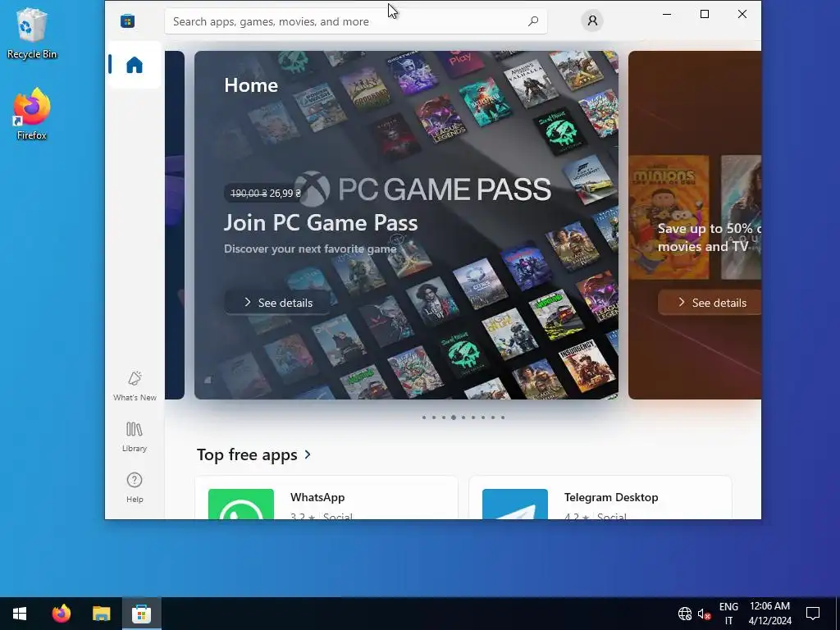Open the Home tab in Store sidebar

coord(134,65)
